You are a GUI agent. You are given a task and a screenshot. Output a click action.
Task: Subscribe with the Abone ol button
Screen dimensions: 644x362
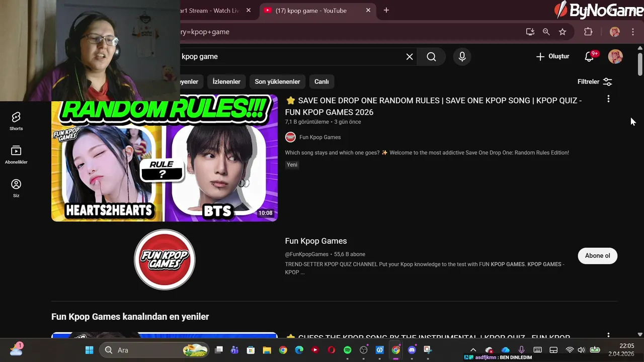(x=598, y=256)
